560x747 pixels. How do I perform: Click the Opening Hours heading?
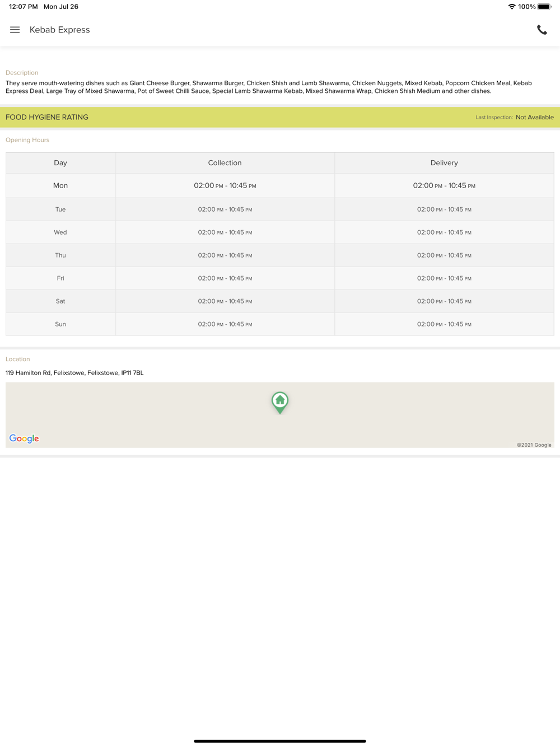(x=27, y=140)
